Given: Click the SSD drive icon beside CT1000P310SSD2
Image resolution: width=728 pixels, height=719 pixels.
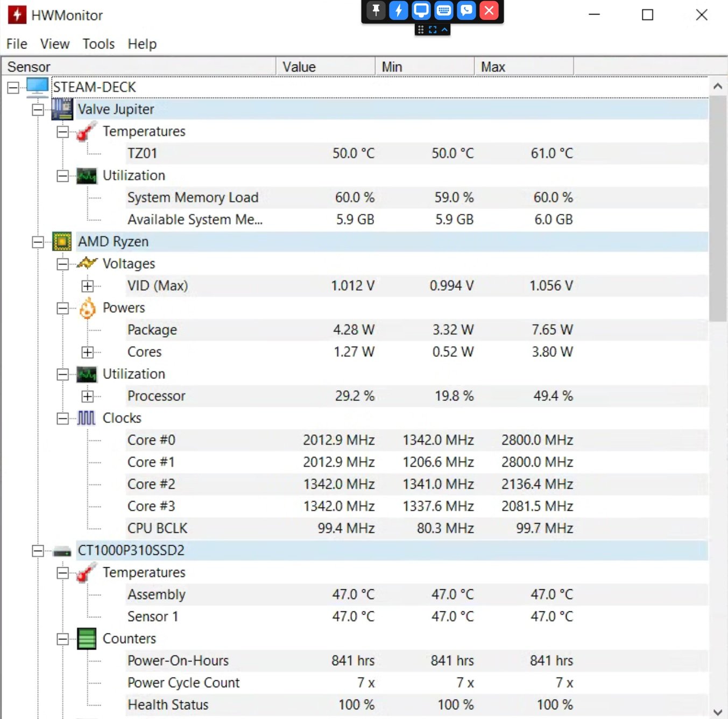Looking at the screenshot, I should click(62, 551).
